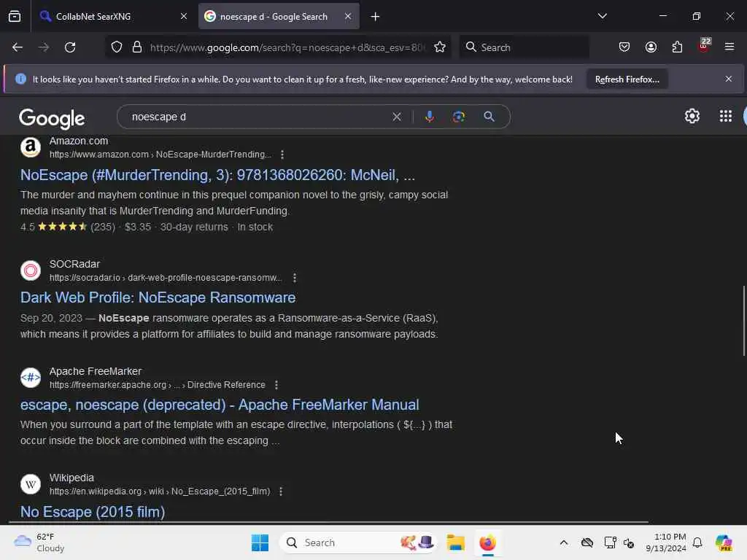Click Apache FreeMarker favicon
Image resolution: width=747 pixels, height=560 pixels.
31,378
